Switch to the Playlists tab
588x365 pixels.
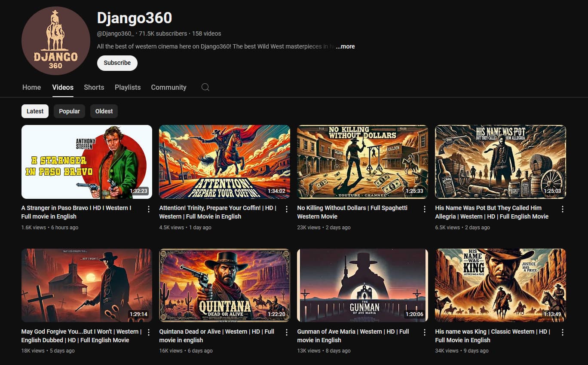pos(128,87)
